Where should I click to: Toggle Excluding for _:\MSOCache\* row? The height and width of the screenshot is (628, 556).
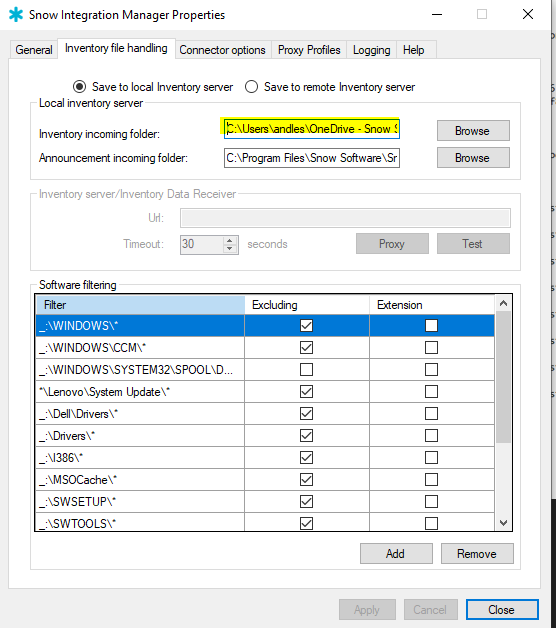pyautogui.click(x=306, y=480)
